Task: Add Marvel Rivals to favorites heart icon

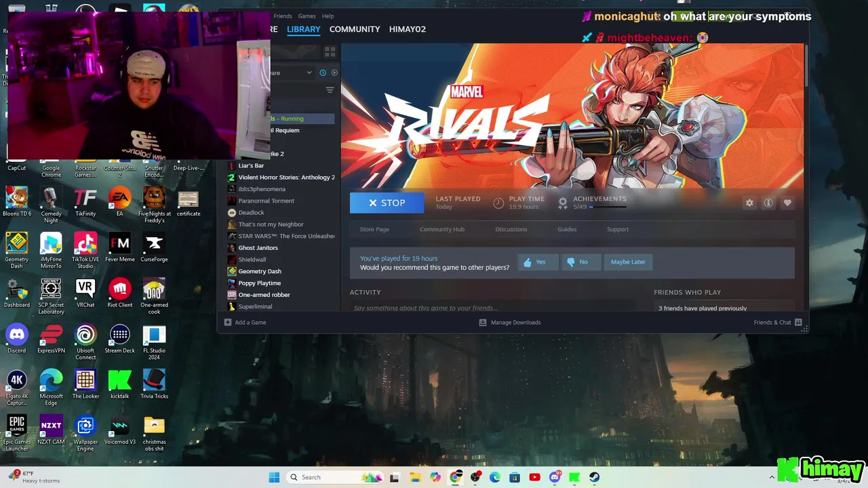Action: 787,203
